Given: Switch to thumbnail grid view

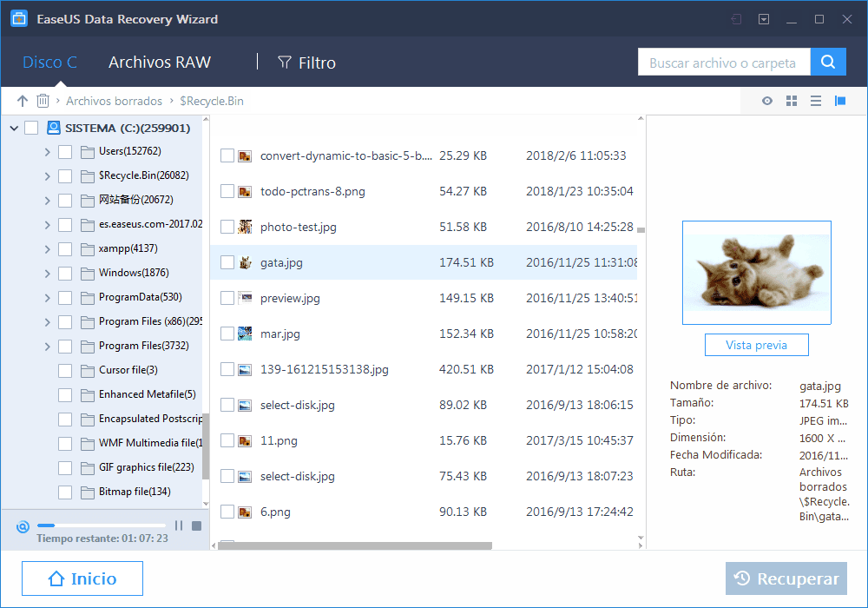Looking at the screenshot, I should click(x=791, y=101).
